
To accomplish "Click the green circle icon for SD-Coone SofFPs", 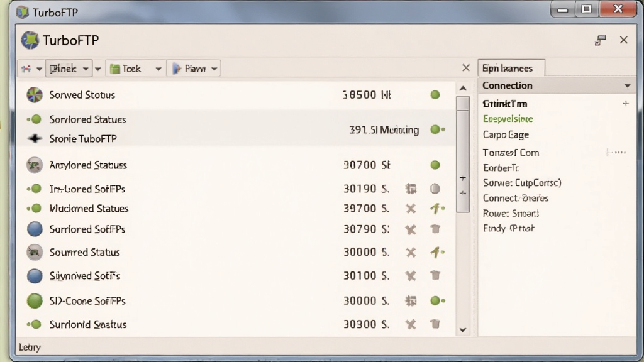I will [x=35, y=301].
